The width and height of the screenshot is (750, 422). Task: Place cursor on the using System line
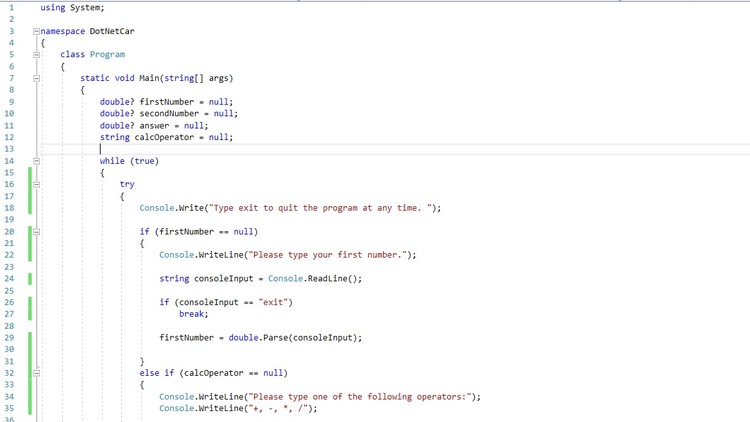click(72, 8)
